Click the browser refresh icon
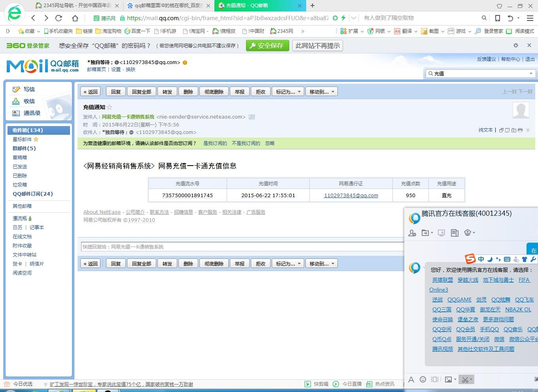The height and width of the screenshot is (392, 538). (x=59, y=18)
